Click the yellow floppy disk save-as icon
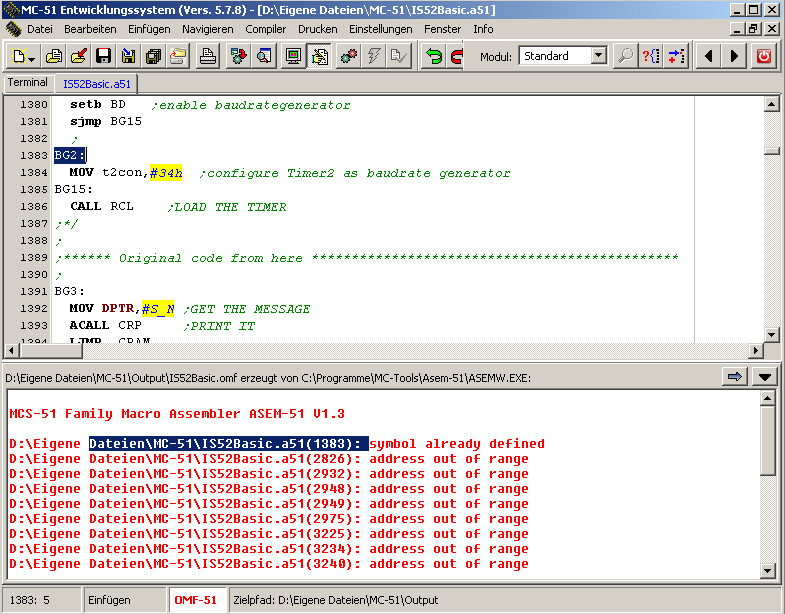The width and height of the screenshot is (785, 614). click(x=128, y=56)
